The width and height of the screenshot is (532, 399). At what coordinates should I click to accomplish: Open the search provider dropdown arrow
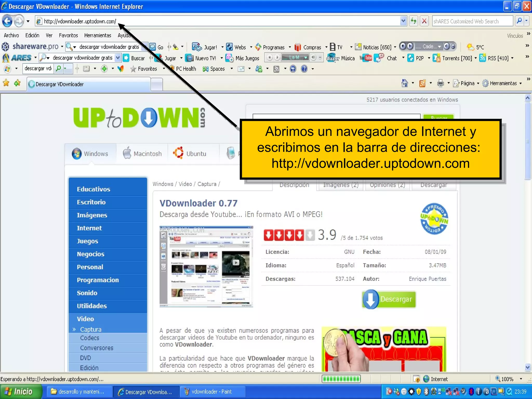point(527,21)
